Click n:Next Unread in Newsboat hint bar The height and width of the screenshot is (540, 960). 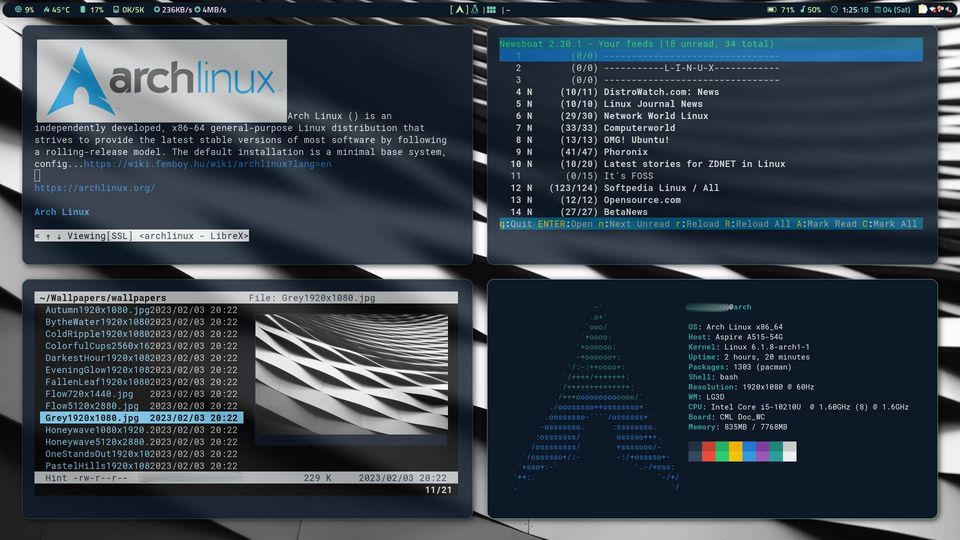(634, 224)
